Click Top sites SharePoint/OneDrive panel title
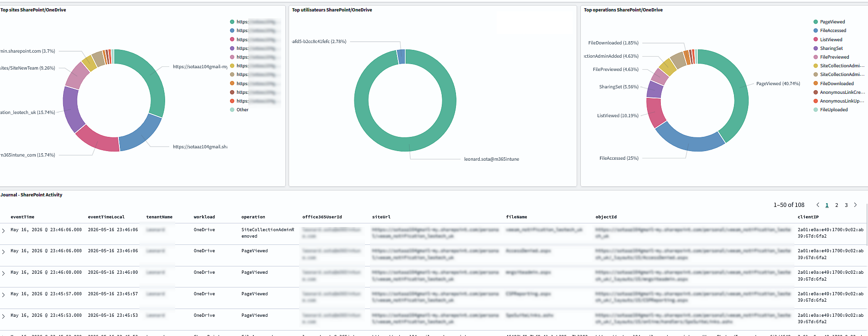868x336 pixels. click(33, 10)
